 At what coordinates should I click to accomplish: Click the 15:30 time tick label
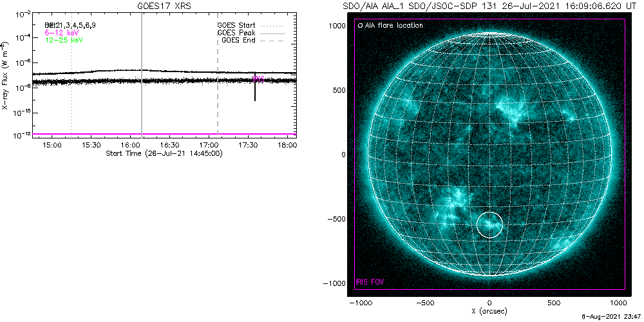click(91, 146)
